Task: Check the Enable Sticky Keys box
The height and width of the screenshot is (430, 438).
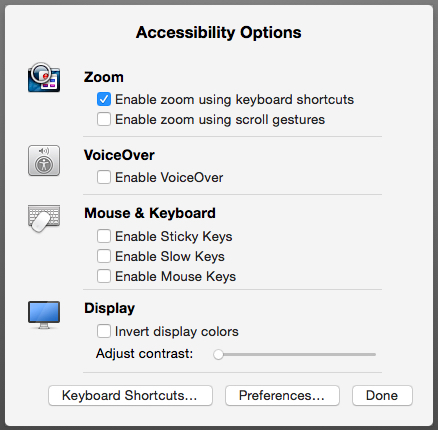Action: click(104, 236)
